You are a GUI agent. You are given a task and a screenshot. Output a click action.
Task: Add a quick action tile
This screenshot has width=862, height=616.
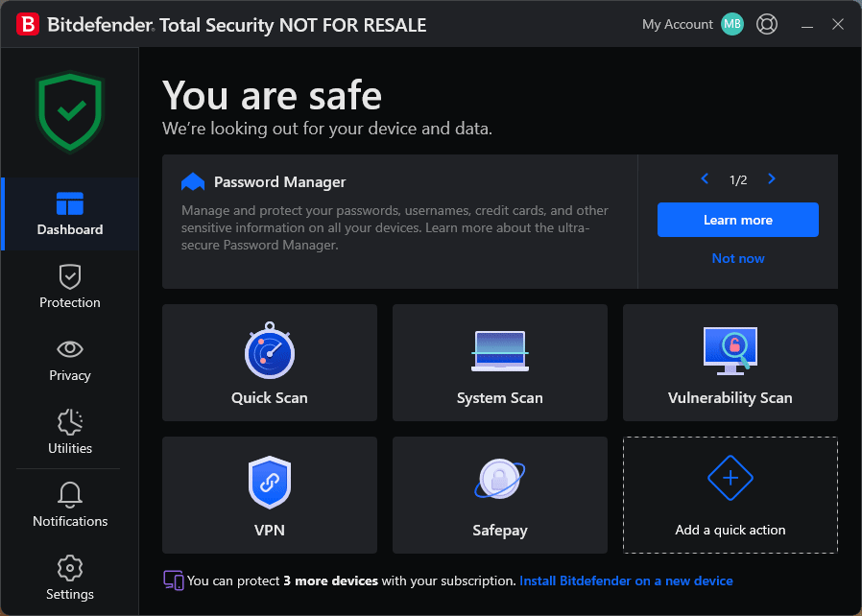(730, 495)
